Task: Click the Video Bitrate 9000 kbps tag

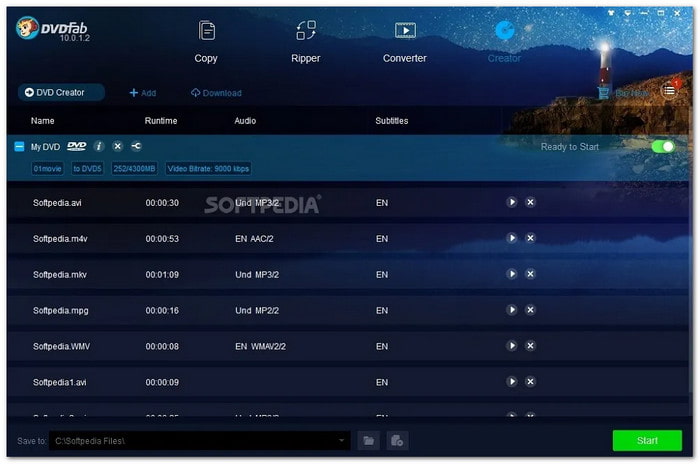Action: pyautogui.click(x=208, y=169)
